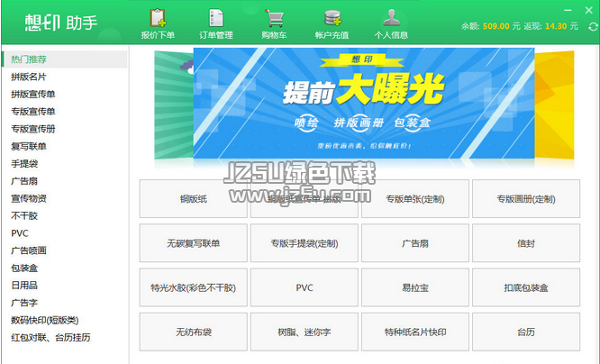
Task: Open the 专版手提袋(定制) product button
Action: click(305, 243)
